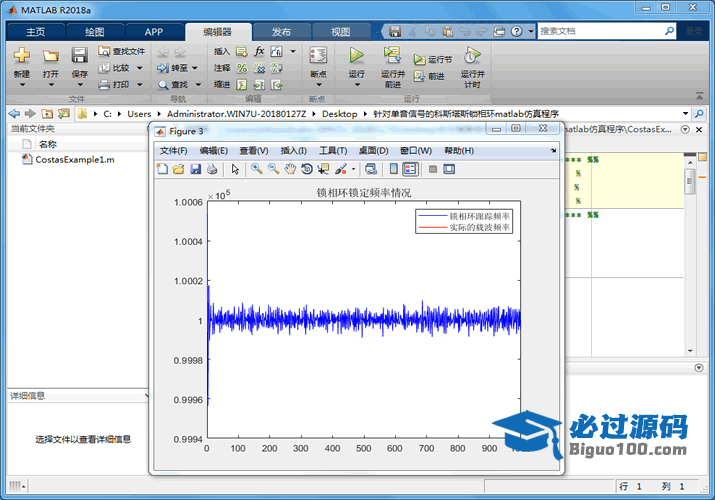The height and width of the screenshot is (500, 715).
Task: Toggle the Zoom Out tool
Action: pos(274,169)
